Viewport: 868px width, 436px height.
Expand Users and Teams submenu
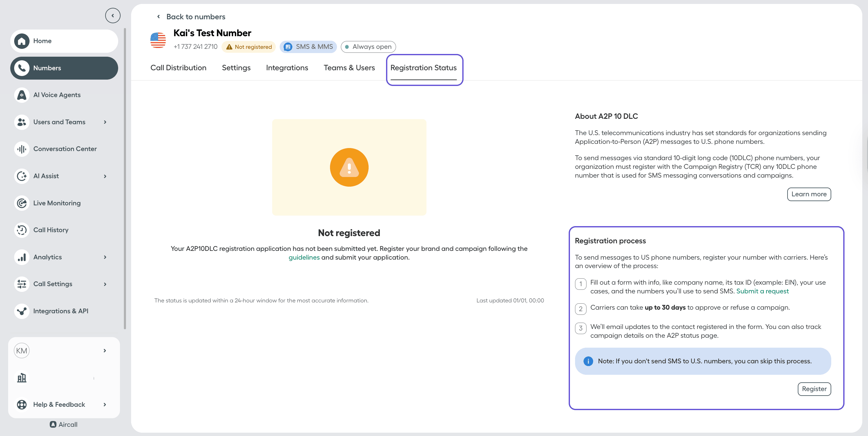tap(105, 122)
